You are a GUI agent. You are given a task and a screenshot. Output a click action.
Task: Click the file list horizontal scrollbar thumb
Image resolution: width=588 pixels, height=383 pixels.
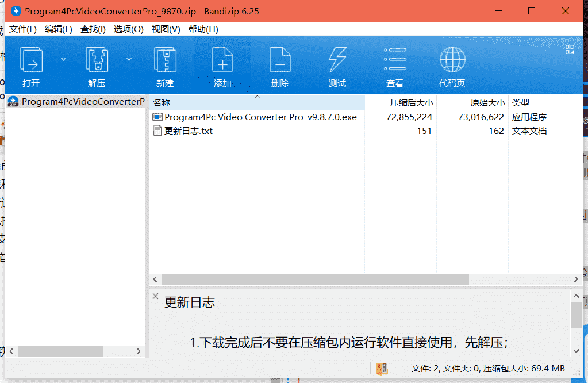[x=315, y=279]
